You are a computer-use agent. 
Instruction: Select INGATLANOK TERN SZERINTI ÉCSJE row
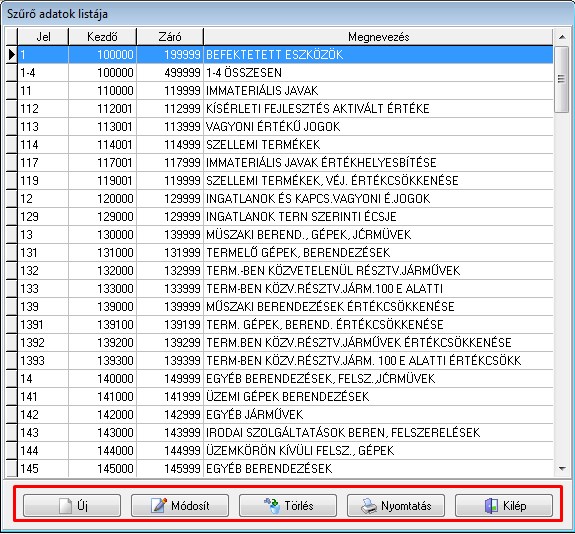[285, 216]
